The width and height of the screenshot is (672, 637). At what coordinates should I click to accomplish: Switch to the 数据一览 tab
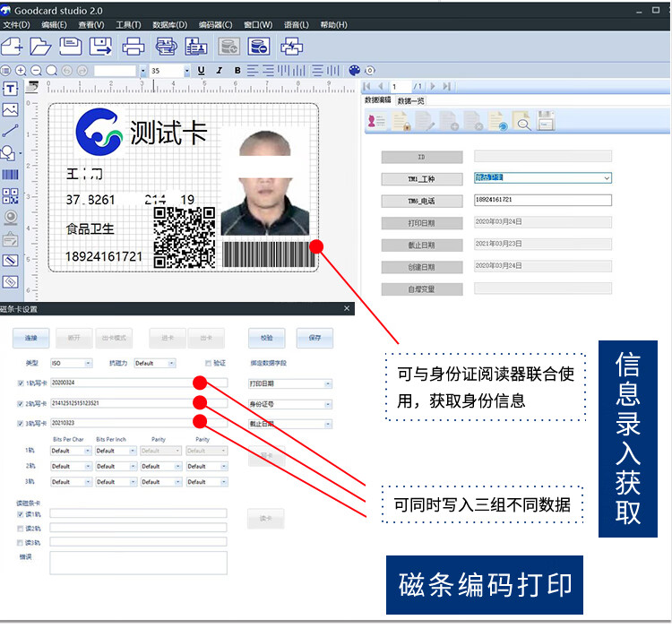click(x=410, y=100)
